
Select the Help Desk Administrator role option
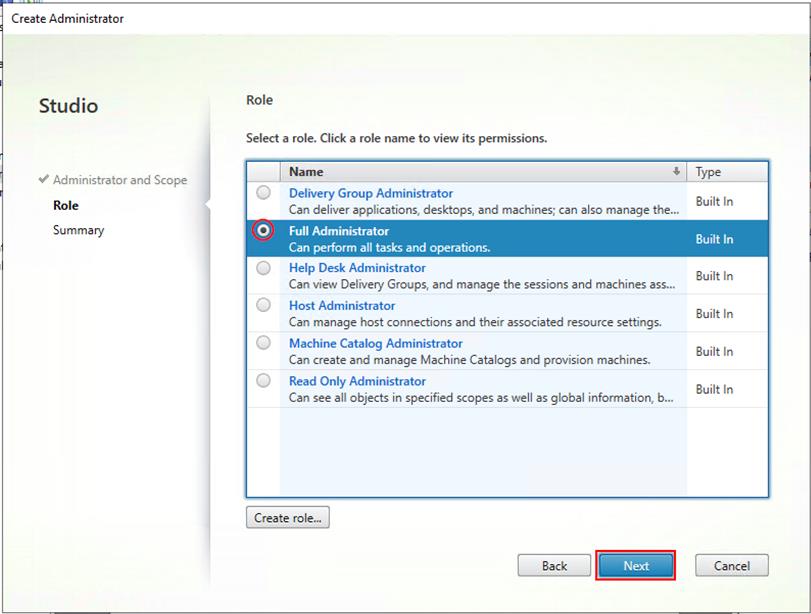click(263, 268)
